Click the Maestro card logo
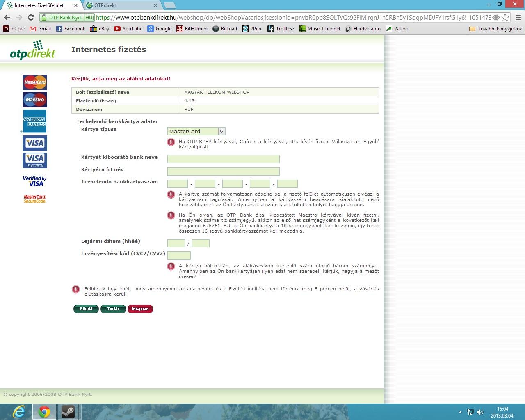This screenshot has width=525, height=420. coord(35,100)
